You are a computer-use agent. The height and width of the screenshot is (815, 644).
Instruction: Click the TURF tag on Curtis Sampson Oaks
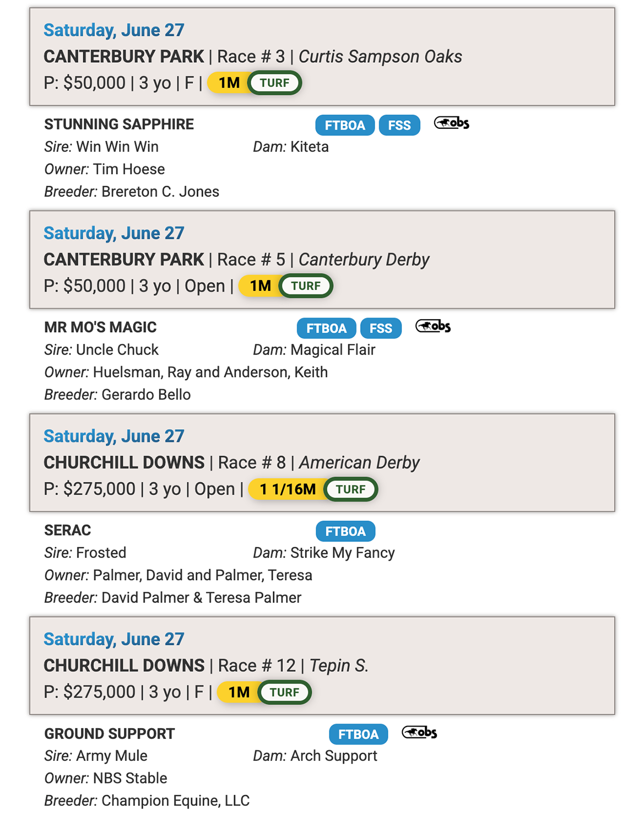tap(275, 83)
